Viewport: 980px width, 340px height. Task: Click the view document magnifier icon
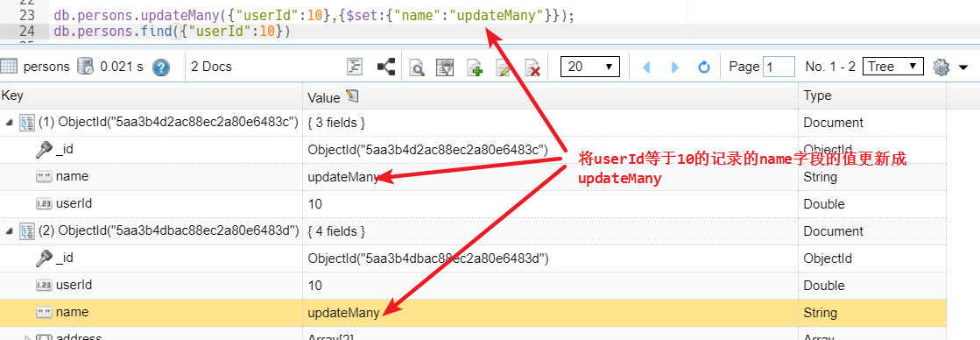(x=417, y=67)
